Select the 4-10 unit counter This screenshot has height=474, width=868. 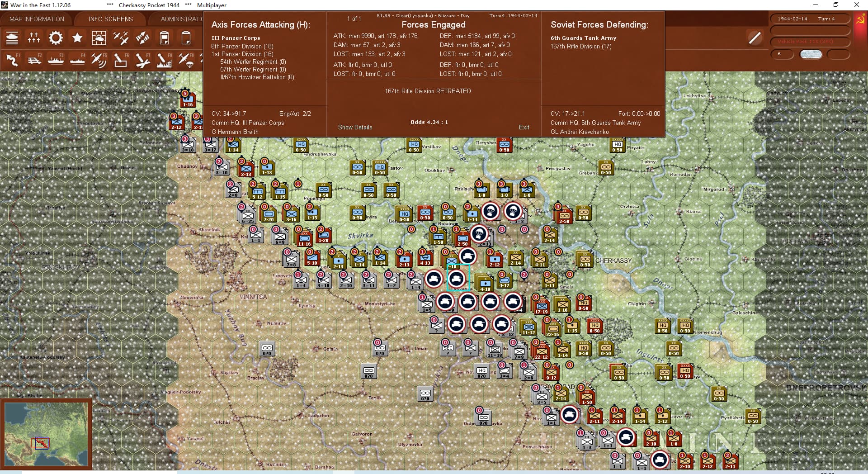click(485, 284)
